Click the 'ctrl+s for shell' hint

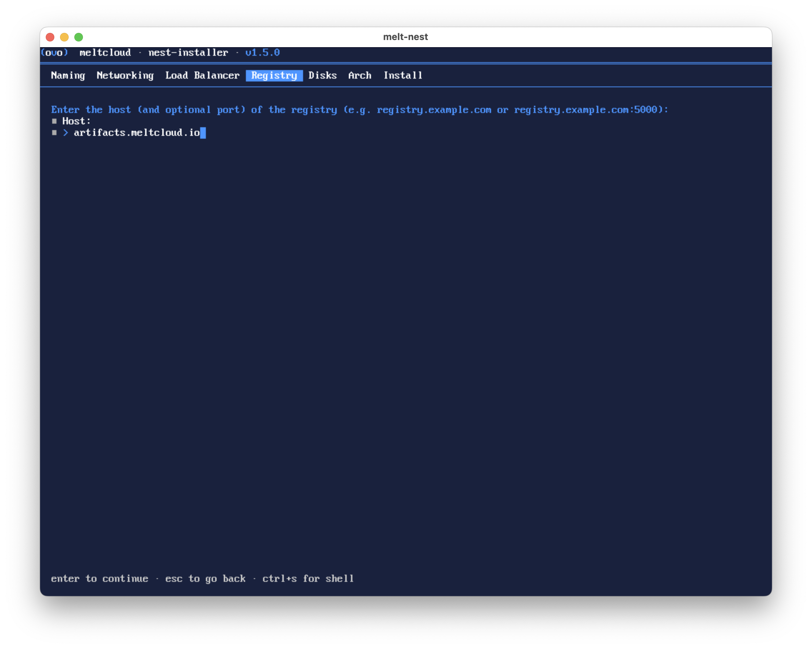(x=308, y=579)
